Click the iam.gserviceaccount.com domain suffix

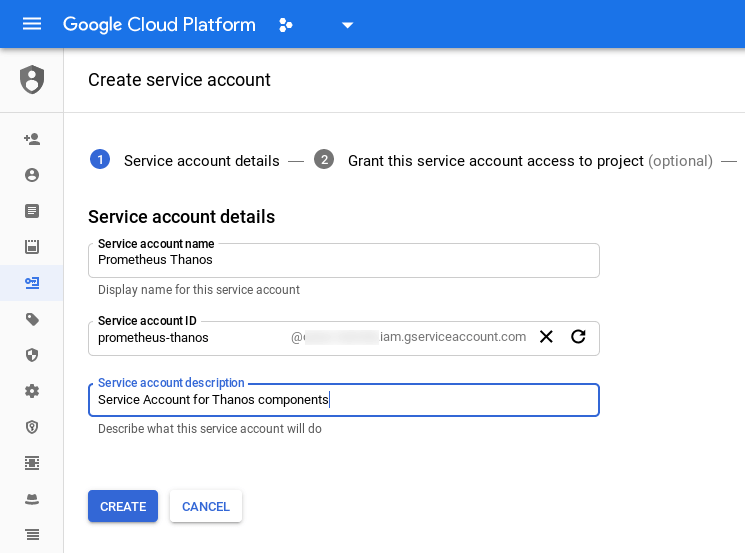[x=453, y=337]
